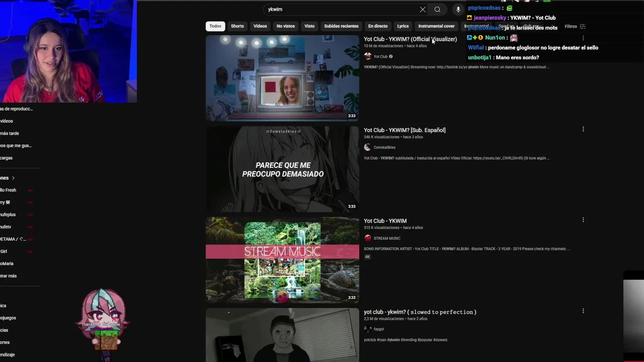Select the No vistos filter chip
Viewport: 644px width, 362px height.
(286, 26)
